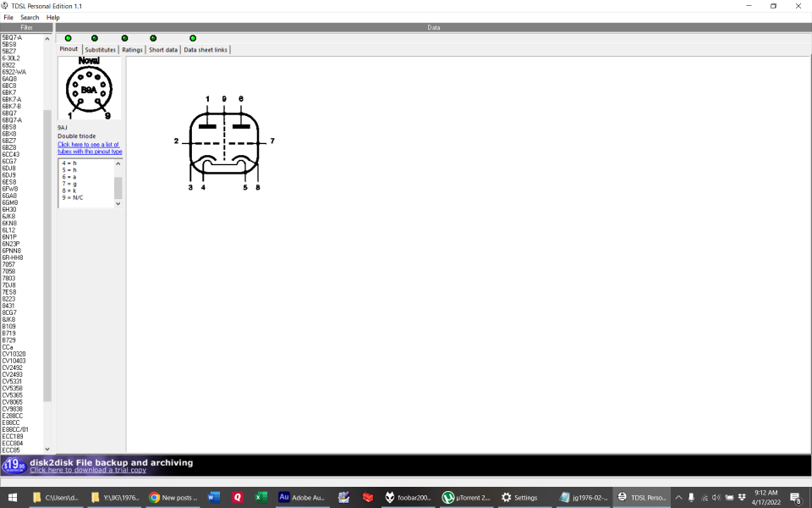This screenshot has height=508, width=812.
Task: Click the green indicator above the Pinout tab
Action: click(x=67, y=38)
